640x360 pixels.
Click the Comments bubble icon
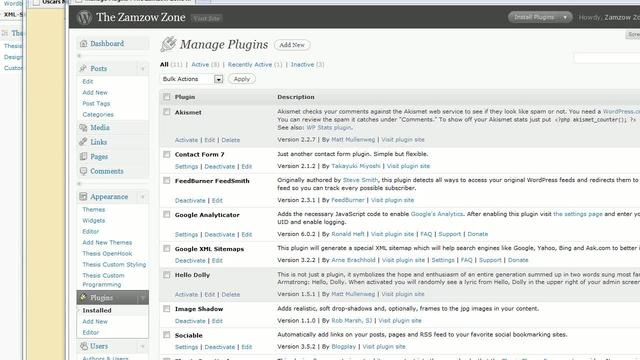tap(83, 171)
